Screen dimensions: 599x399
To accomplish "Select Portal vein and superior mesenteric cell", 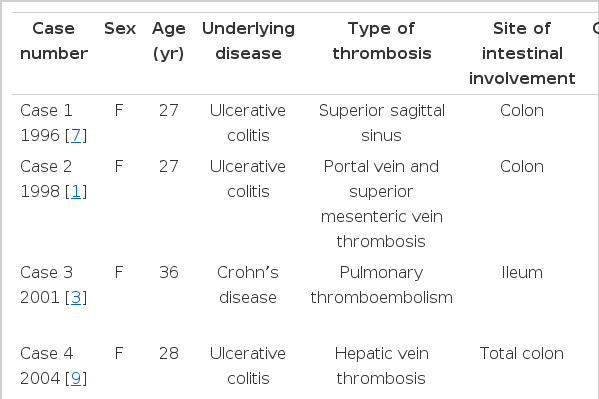I will (382, 204).
